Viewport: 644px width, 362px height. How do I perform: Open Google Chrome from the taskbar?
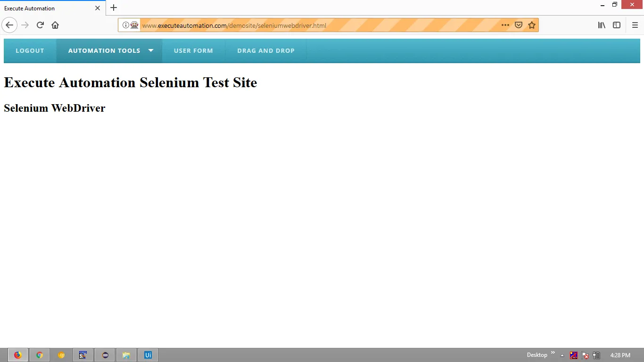coord(40,355)
